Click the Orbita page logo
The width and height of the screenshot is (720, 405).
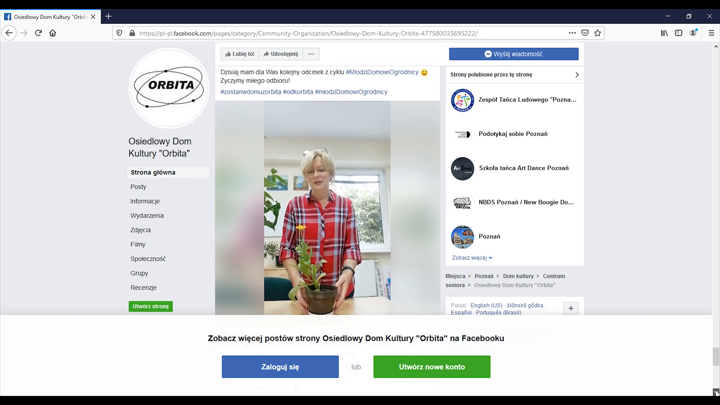pos(169,87)
